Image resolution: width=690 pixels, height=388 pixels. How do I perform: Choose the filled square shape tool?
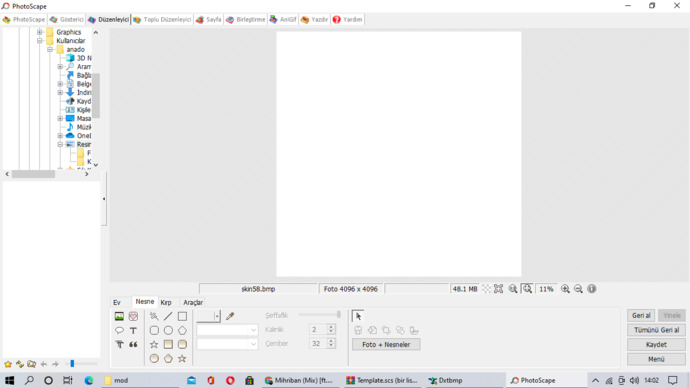(x=168, y=344)
